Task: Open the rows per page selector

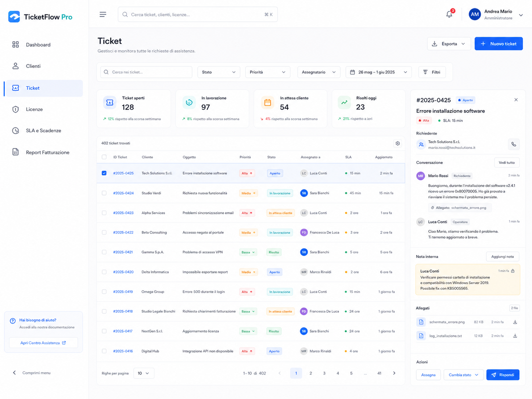Action: click(144, 373)
